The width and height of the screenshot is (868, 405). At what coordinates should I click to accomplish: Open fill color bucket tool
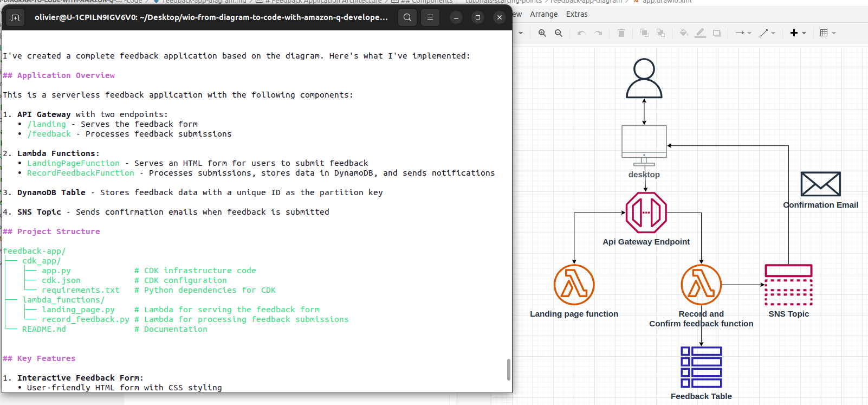click(x=684, y=33)
